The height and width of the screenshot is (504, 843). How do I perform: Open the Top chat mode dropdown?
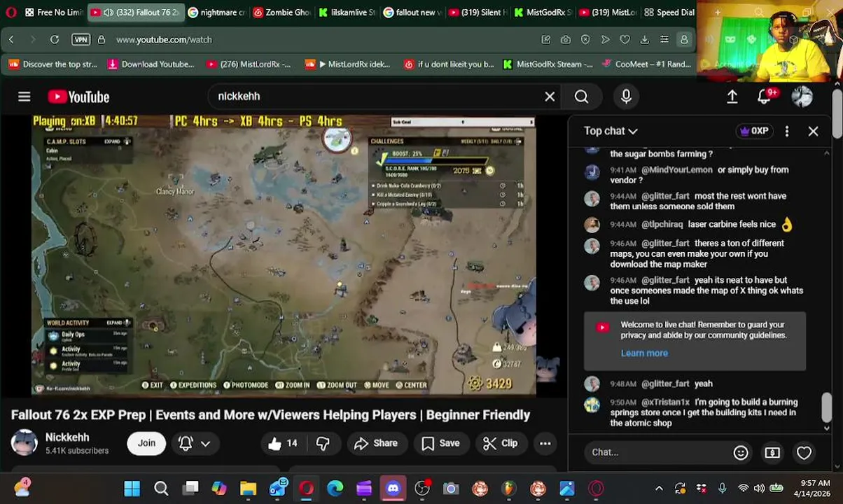611,131
